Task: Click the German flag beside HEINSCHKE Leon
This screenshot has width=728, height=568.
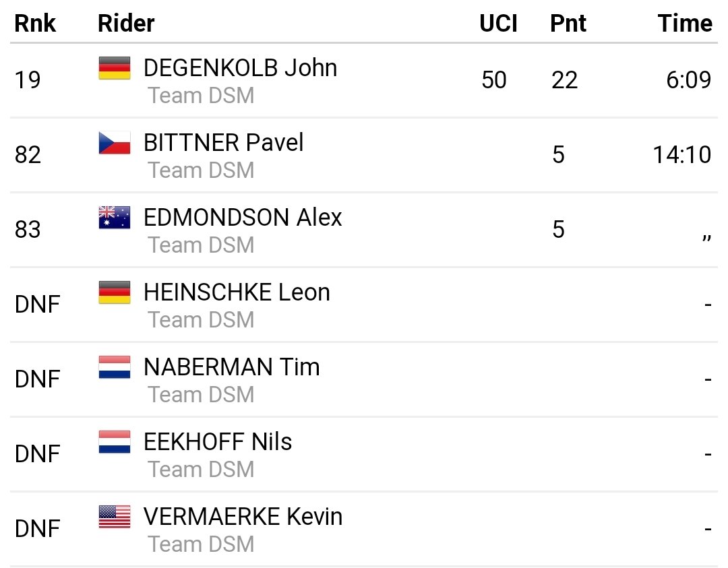Action: 115,292
